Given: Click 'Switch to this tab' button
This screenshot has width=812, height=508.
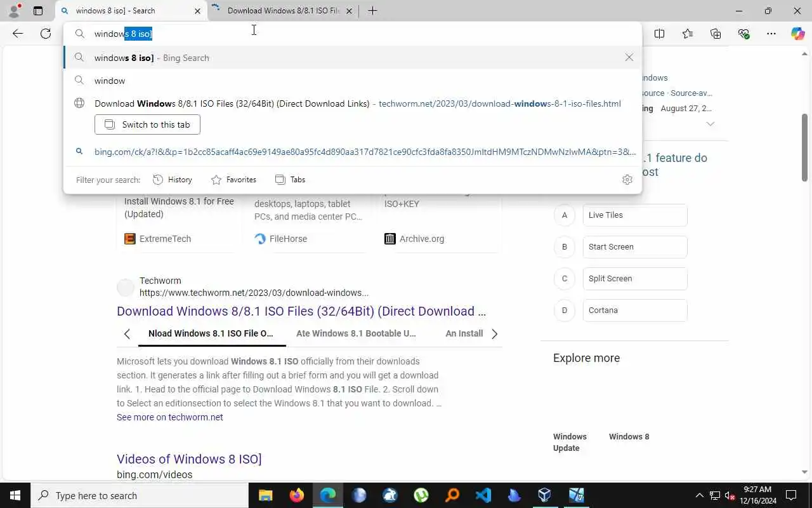Looking at the screenshot, I should (147, 124).
